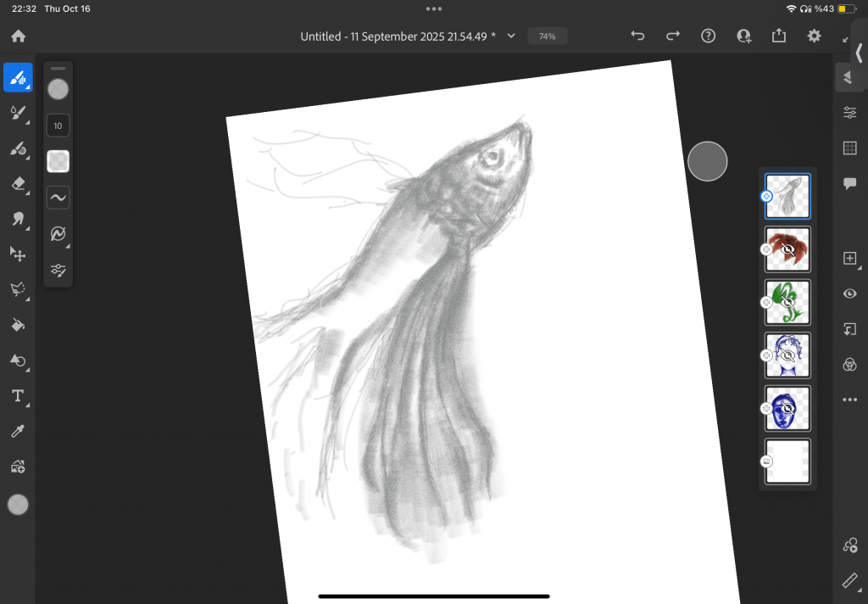Pick the Paint Bucket fill tool
Image resolution: width=868 pixels, height=604 pixels.
click(x=18, y=324)
